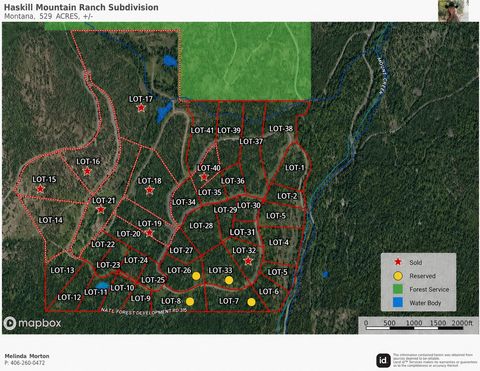The width and height of the screenshot is (480, 371).
Task: Select the LOT-25 label
Action: (153, 280)
